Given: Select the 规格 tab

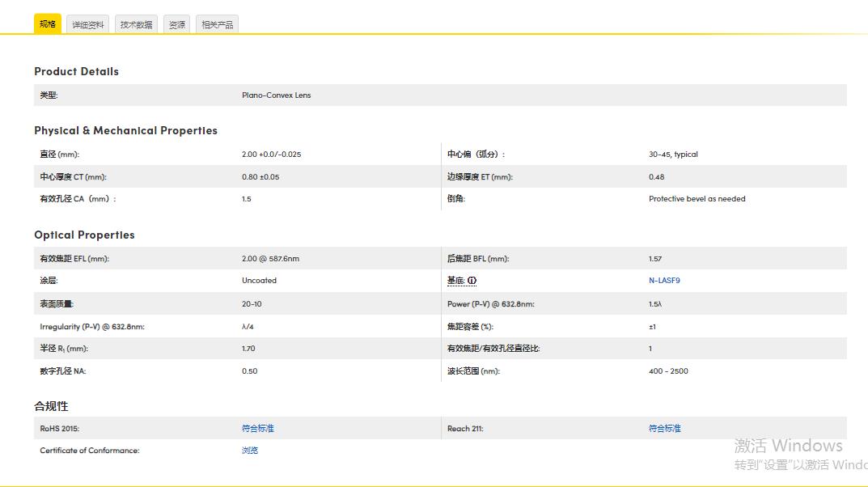Looking at the screenshot, I should pyautogui.click(x=48, y=24).
